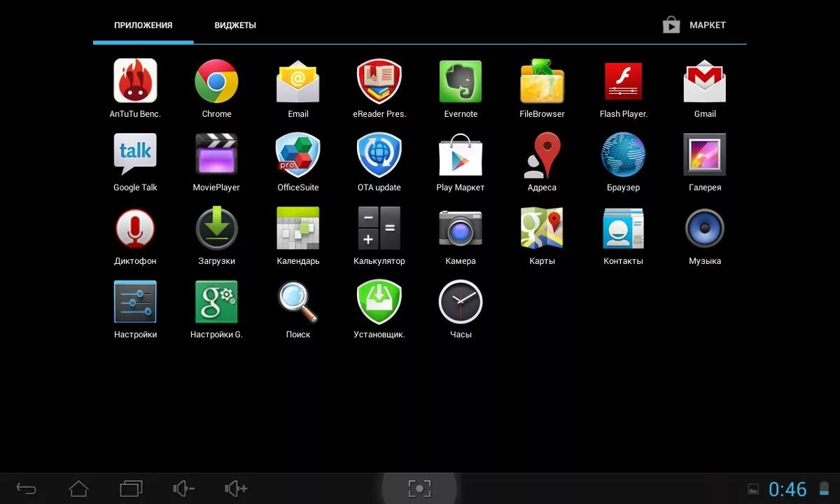840x504 pixels.
Task: Go to the Home screen
Action: [78, 488]
